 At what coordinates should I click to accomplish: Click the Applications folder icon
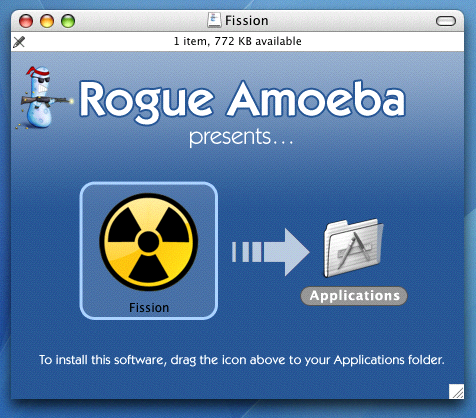[353, 248]
